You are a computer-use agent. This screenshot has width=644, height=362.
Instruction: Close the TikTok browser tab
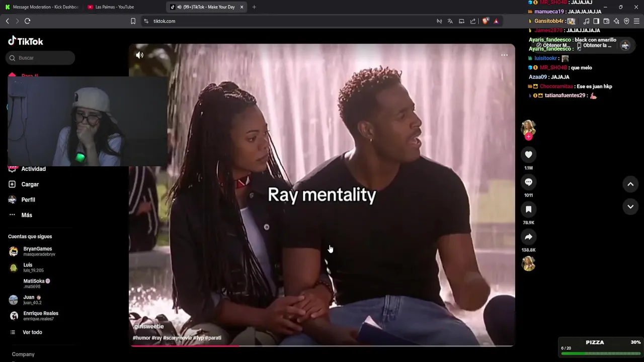click(x=242, y=7)
